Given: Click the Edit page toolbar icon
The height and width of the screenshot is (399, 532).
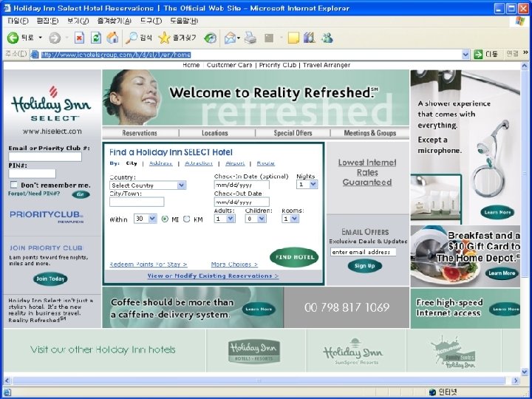Looking at the screenshot, I should click(x=269, y=38).
